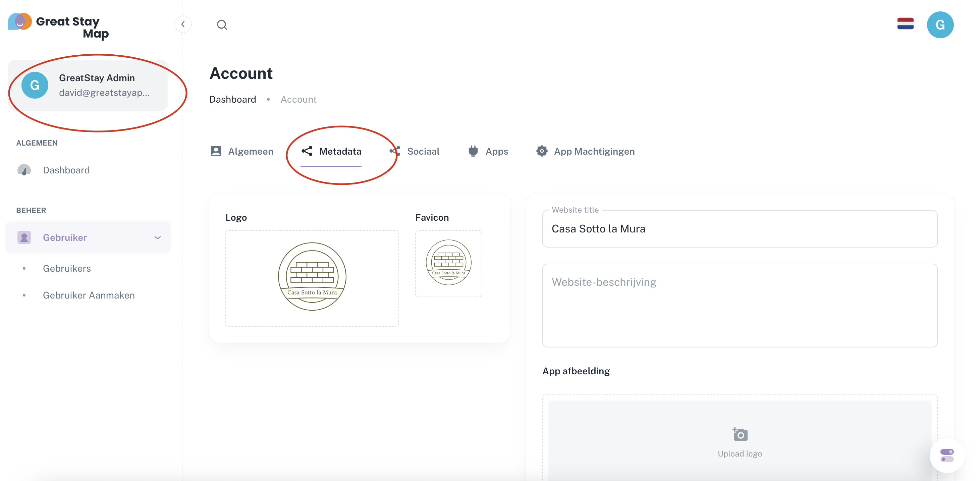Screen dimensions: 980x481
Task: Open the GreatStay Admin account card
Action: pyautogui.click(x=88, y=85)
